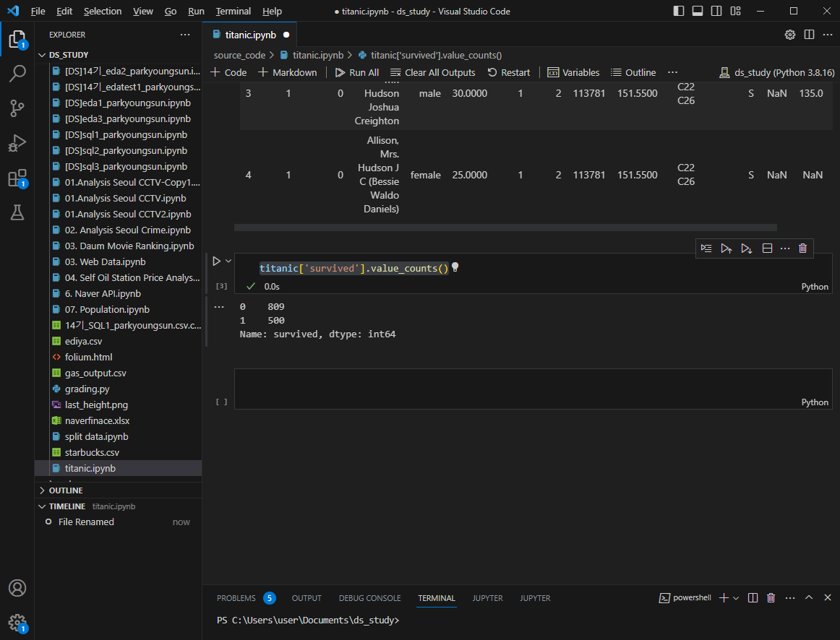Open Source Control view icon
The image size is (840, 640).
tap(17, 108)
